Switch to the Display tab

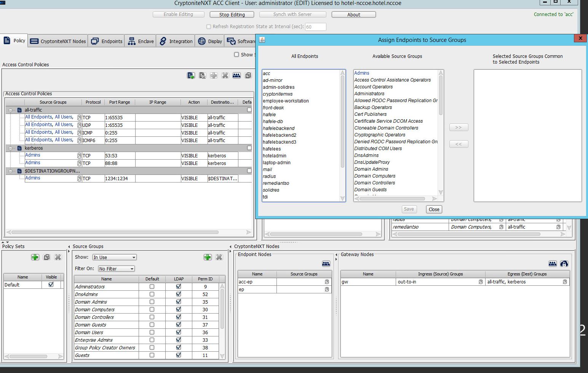point(210,41)
